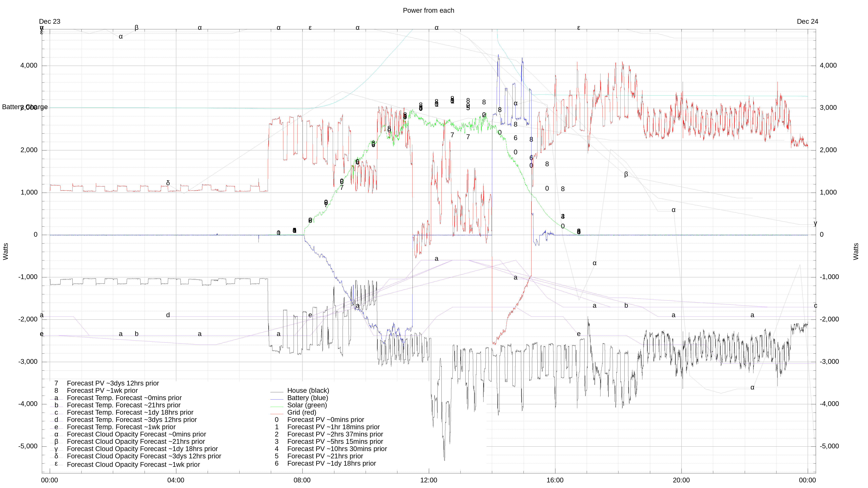
Task: Pick "Forecast Cloud Opacity Forecast ~1wk prior" entry
Action: 133,464
